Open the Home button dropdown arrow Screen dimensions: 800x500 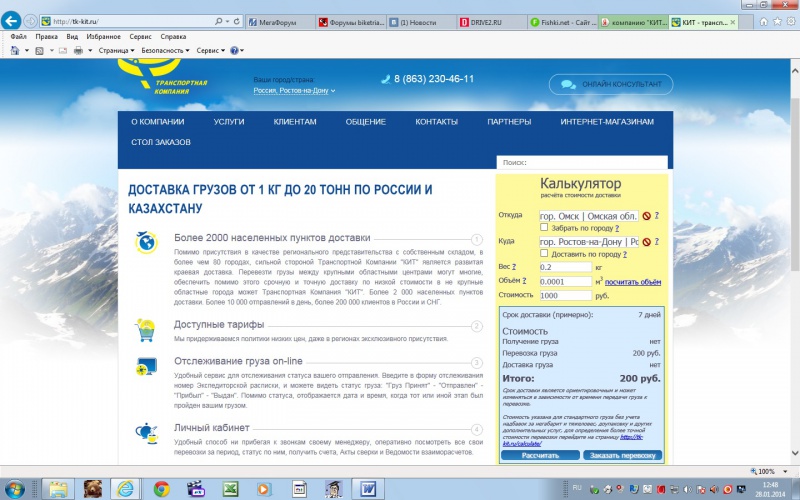pyautogui.click(x=27, y=51)
